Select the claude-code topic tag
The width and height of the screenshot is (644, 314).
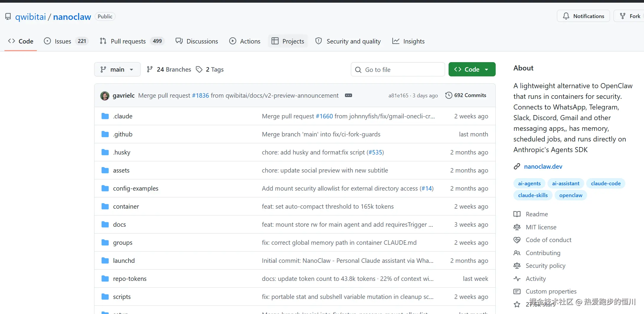pos(606,183)
